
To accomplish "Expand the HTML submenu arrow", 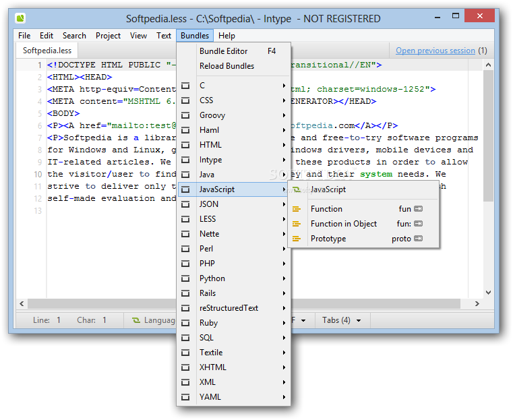I will click(284, 145).
